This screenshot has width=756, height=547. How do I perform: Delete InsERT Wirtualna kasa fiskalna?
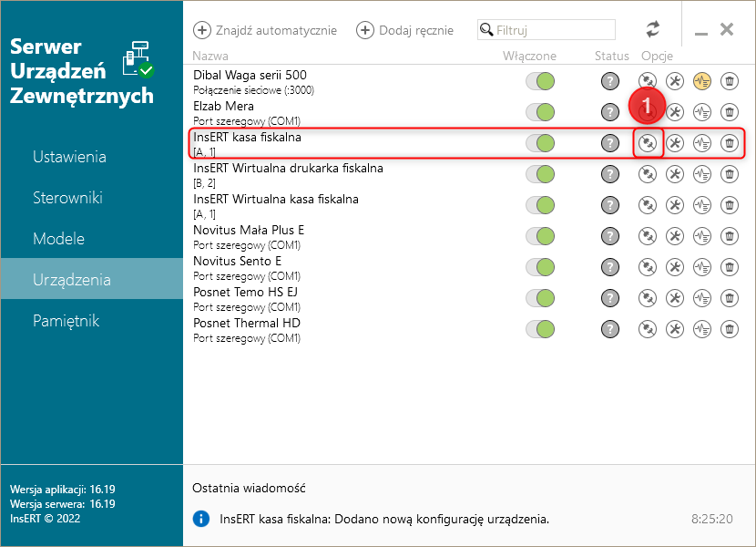(x=730, y=205)
